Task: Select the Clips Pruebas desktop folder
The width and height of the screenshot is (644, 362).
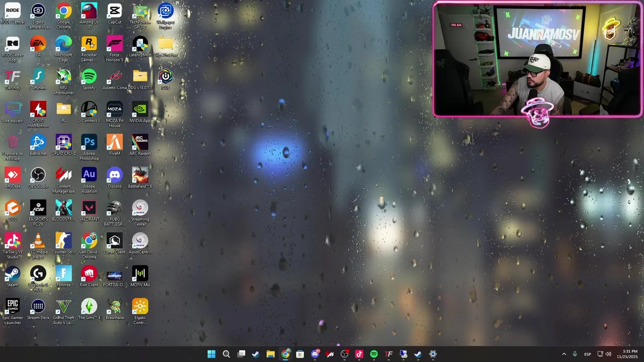Action: click(166, 47)
